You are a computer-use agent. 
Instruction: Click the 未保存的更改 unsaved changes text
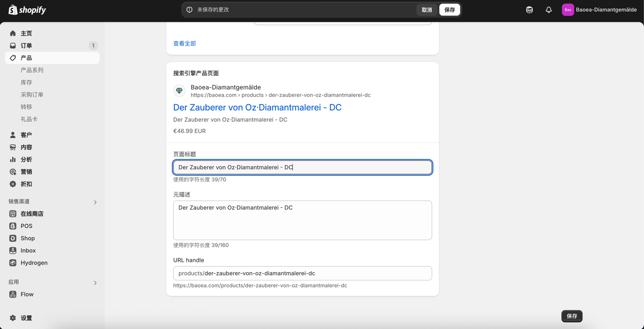(x=213, y=10)
